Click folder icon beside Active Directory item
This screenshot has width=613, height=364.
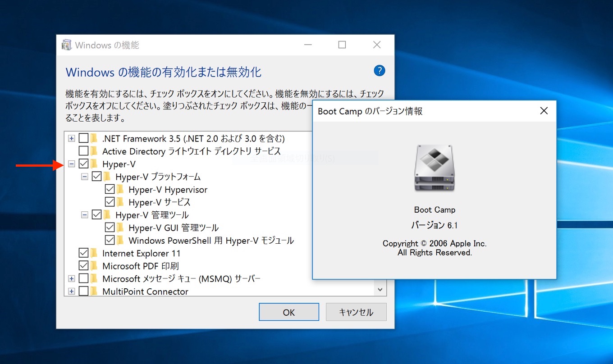click(x=94, y=151)
